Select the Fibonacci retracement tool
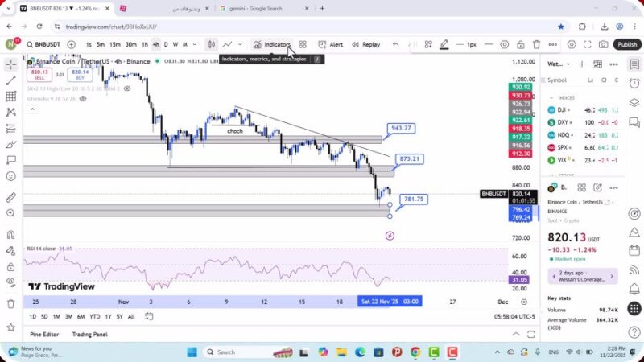The height and width of the screenshot is (362, 644). [x=10, y=97]
